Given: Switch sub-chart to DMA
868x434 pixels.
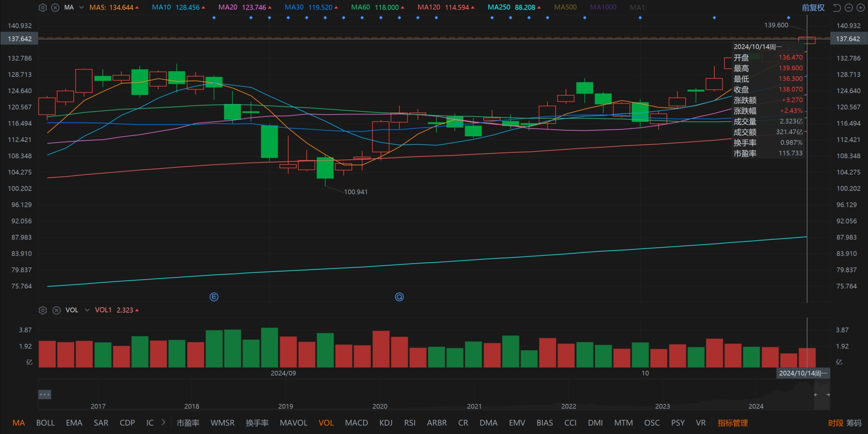Looking at the screenshot, I should (488, 423).
